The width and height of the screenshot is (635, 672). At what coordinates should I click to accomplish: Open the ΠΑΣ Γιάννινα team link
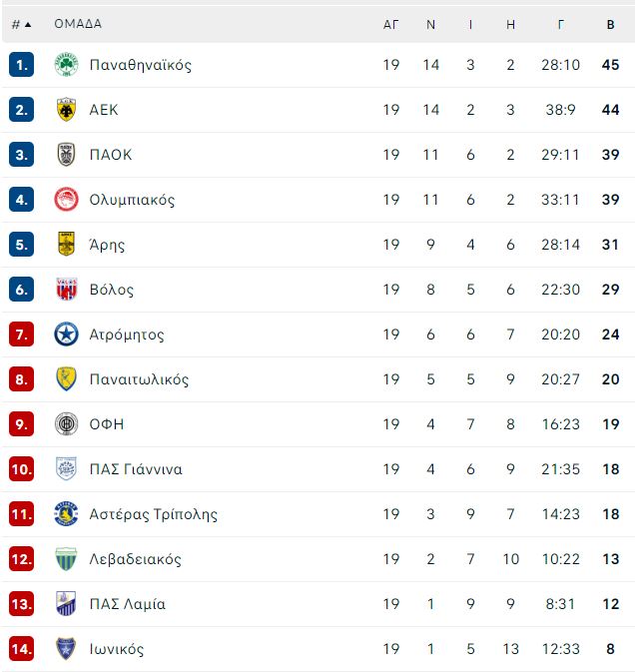(136, 469)
